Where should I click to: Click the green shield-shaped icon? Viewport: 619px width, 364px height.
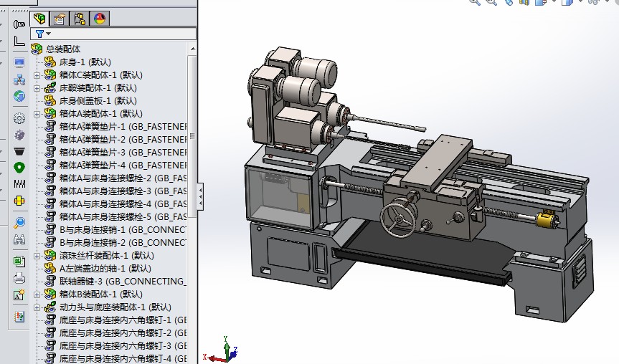pos(19,168)
